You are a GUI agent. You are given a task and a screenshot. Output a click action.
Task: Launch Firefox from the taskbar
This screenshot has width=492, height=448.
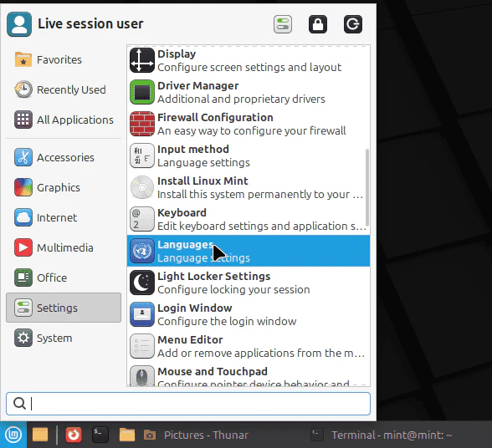(74, 435)
